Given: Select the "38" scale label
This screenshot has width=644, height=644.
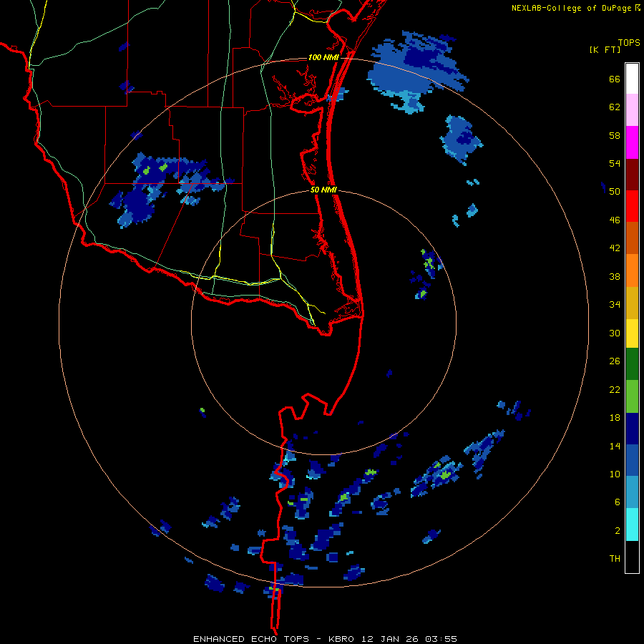Looking at the screenshot, I should pos(615,277).
